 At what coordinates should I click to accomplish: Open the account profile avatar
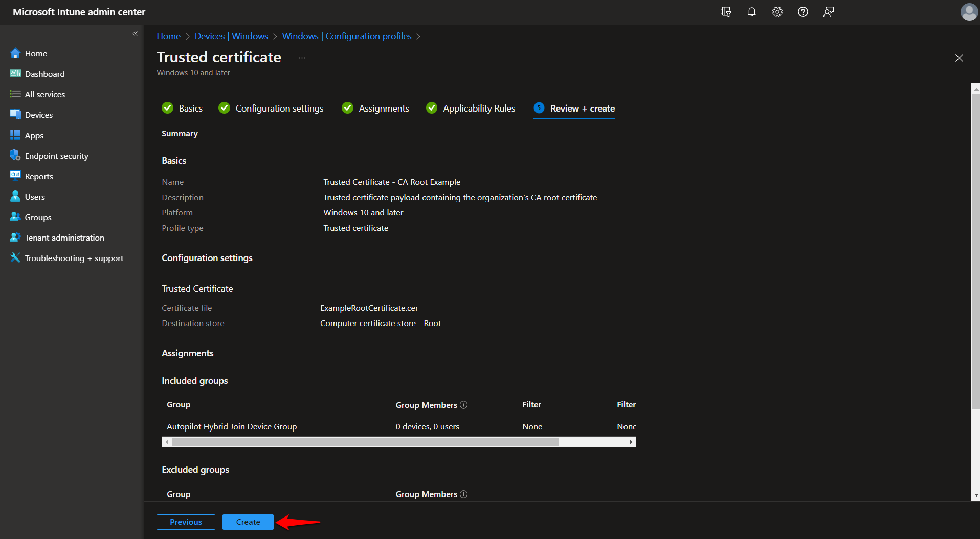pyautogui.click(x=970, y=12)
